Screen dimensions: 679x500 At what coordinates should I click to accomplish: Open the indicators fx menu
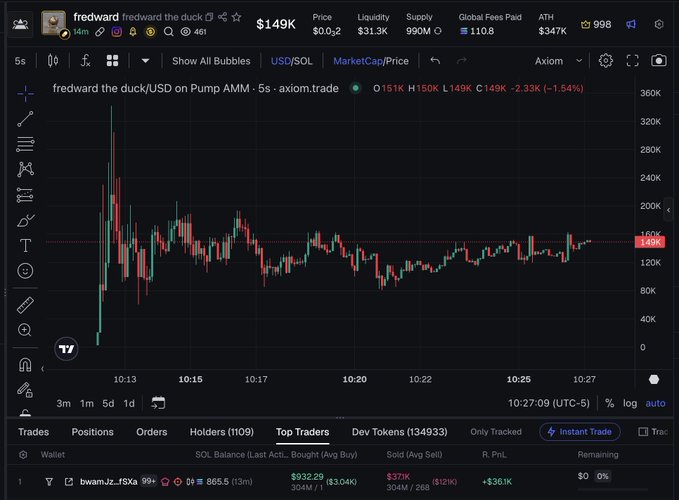coord(85,61)
